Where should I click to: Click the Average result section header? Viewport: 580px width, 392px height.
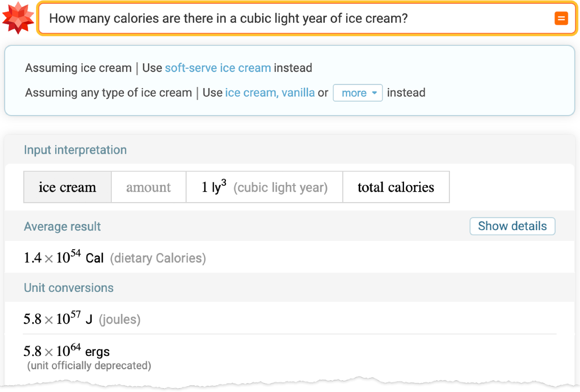pos(62,227)
